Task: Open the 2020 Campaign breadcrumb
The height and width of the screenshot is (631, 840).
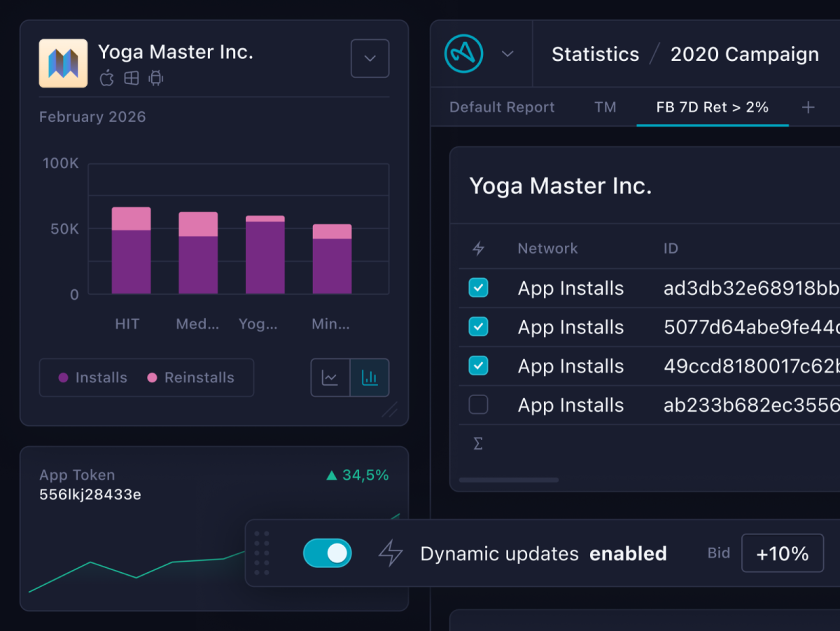Action: coord(745,55)
